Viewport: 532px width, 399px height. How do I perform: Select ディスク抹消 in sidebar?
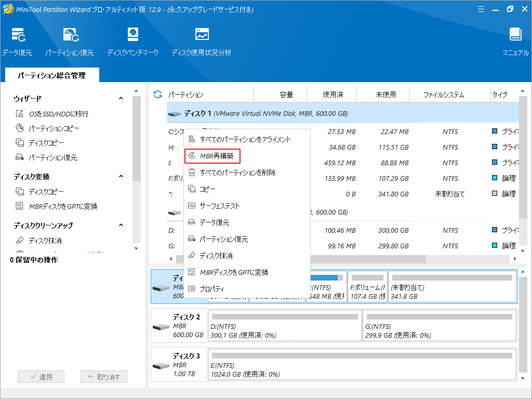coord(38,241)
